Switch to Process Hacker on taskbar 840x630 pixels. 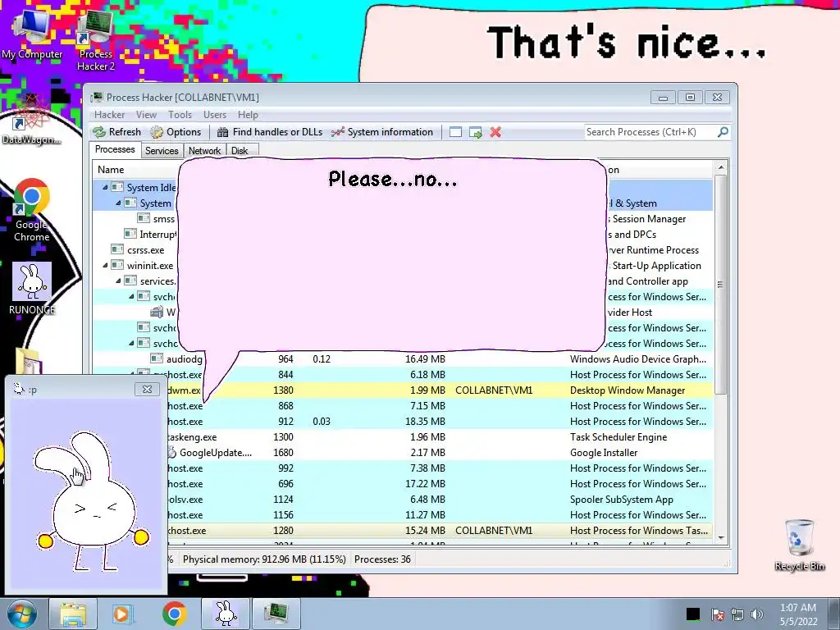(276, 614)
